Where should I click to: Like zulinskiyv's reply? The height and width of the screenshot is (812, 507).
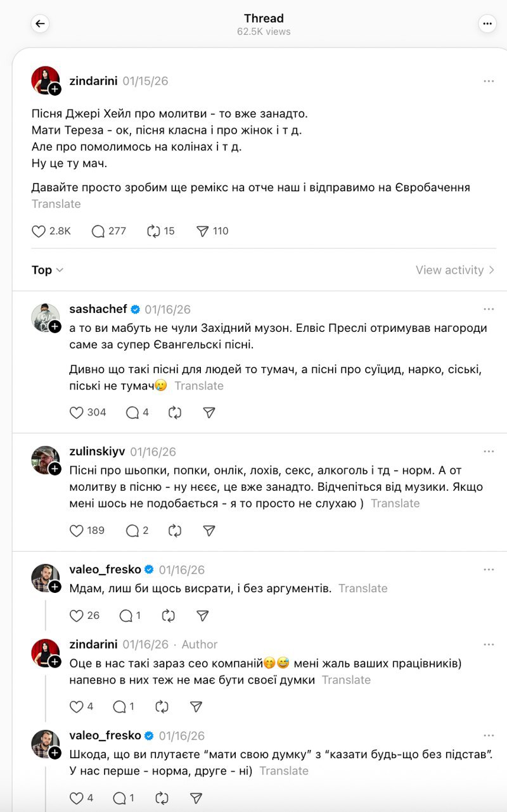coord(77,530)
